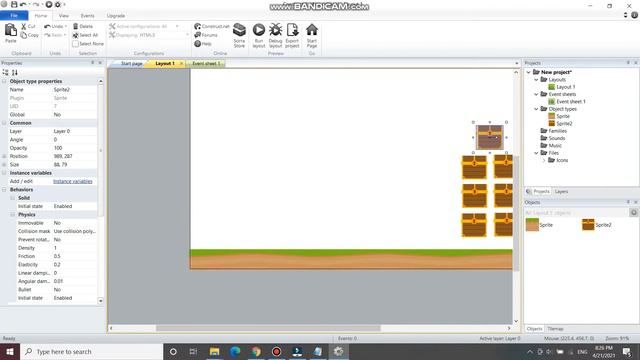640x360 pixels.
Task: Open the Windows Start menu
Action: pos(10,351)
